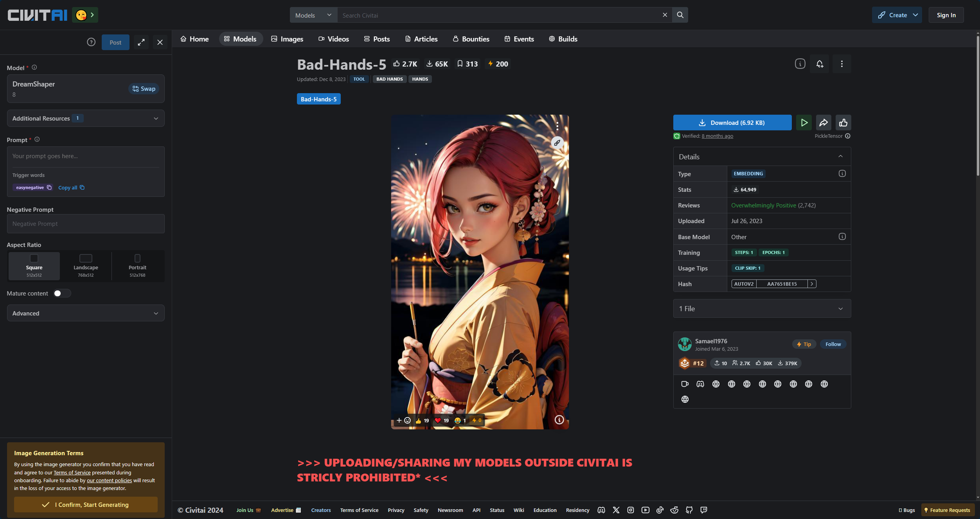Click the search magnifier icon
980x519 pixels.
(x=680, y=15)
